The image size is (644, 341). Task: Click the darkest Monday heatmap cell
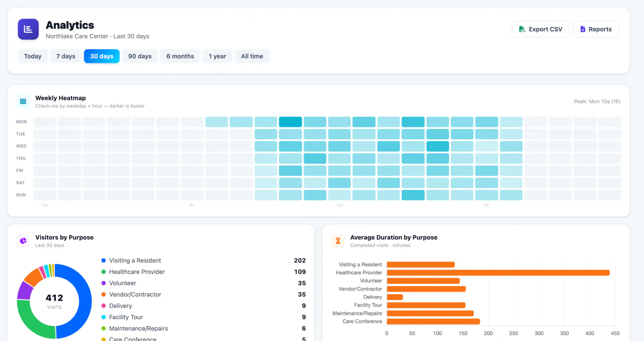290,122
